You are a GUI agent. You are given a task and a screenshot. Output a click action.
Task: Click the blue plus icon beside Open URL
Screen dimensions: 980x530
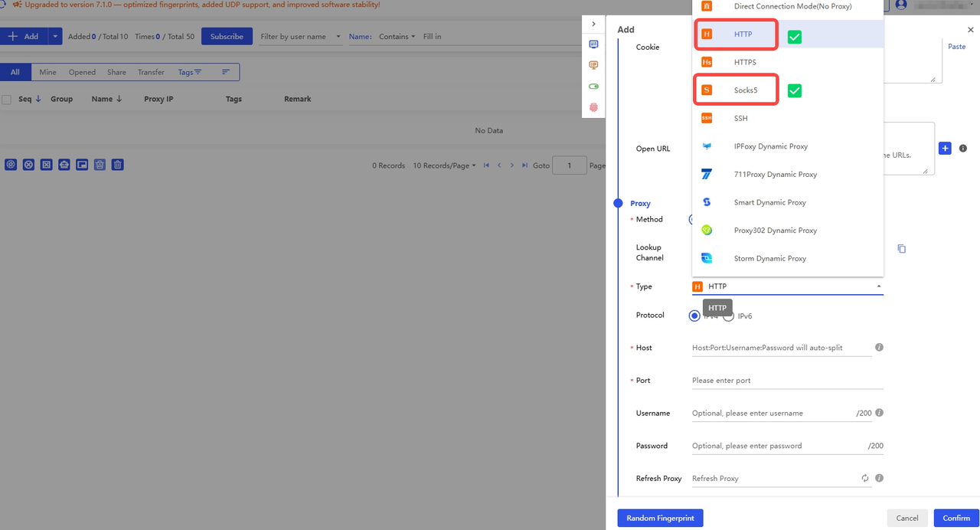tap(945, 149)
